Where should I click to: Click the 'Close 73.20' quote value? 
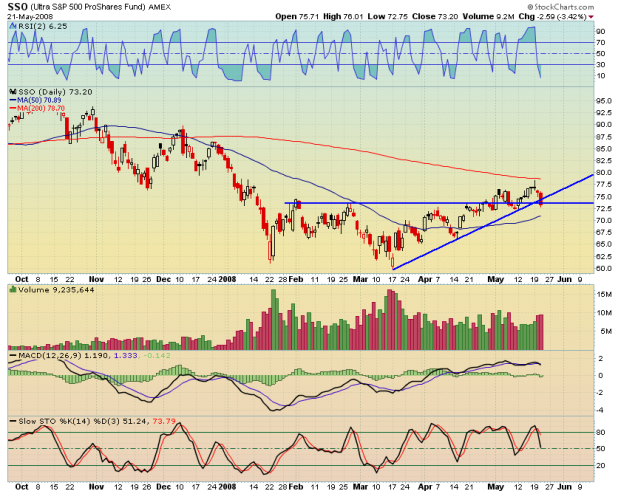[x=435, y=17]
